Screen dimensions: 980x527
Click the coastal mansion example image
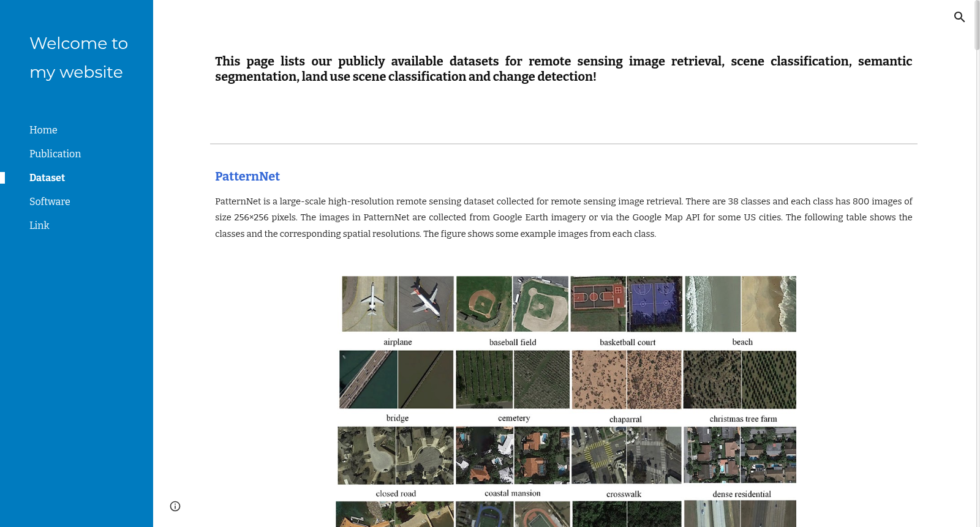(513, 455)
